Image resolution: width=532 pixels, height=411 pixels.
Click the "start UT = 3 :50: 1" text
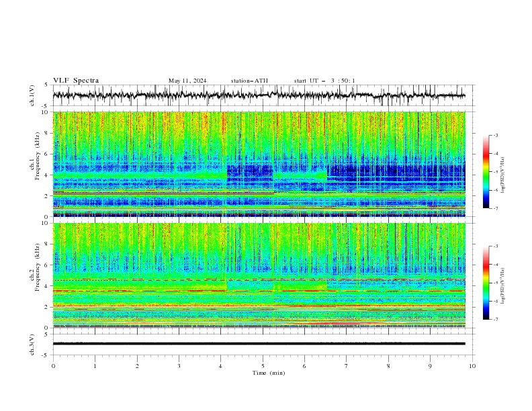324,81
